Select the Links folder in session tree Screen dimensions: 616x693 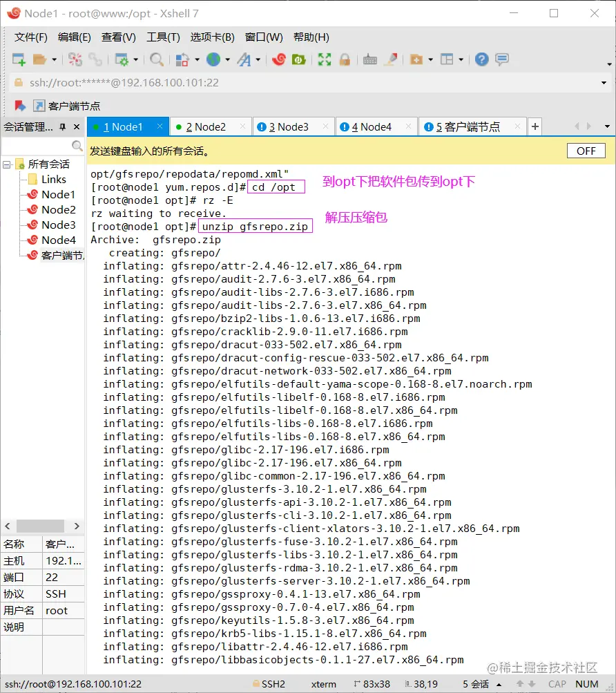click(x=53, y=180)
